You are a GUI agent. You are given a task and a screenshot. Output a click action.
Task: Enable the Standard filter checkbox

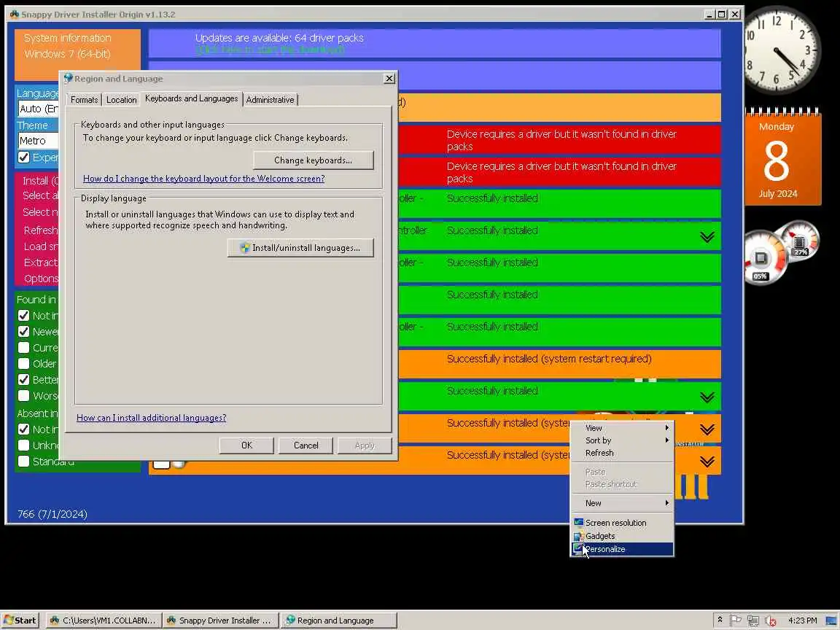(x=23, y=461)
